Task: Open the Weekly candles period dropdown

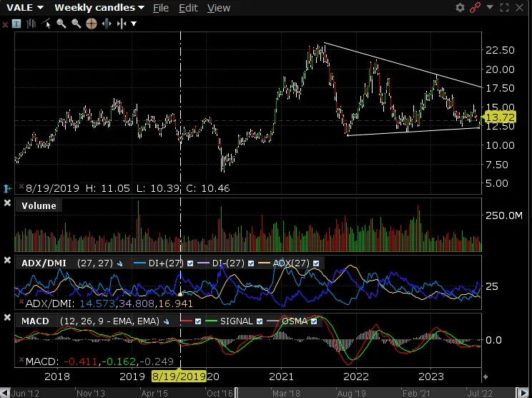Action: pyautogui.click(x=99, y=7)
